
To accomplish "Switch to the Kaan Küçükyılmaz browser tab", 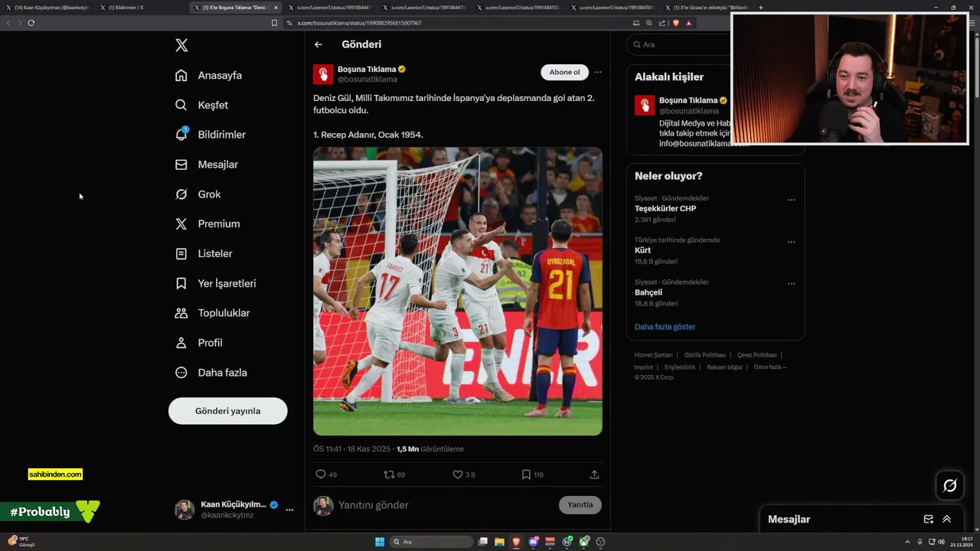I will coord(47,8).
